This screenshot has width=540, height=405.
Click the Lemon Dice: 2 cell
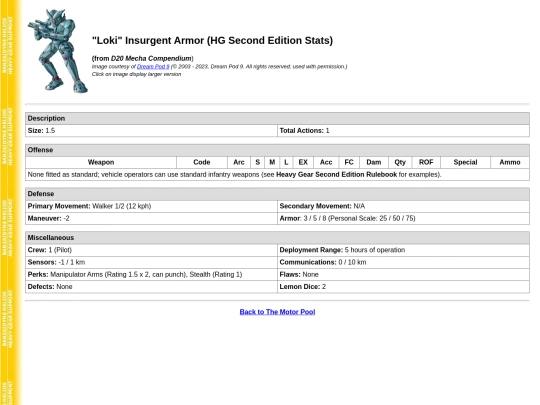(403, 287)
